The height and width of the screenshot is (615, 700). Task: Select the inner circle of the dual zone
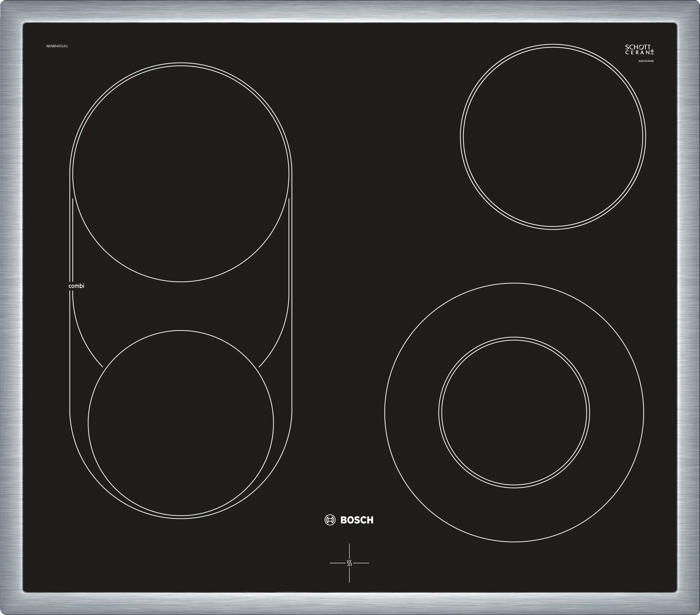coord(514,412)
